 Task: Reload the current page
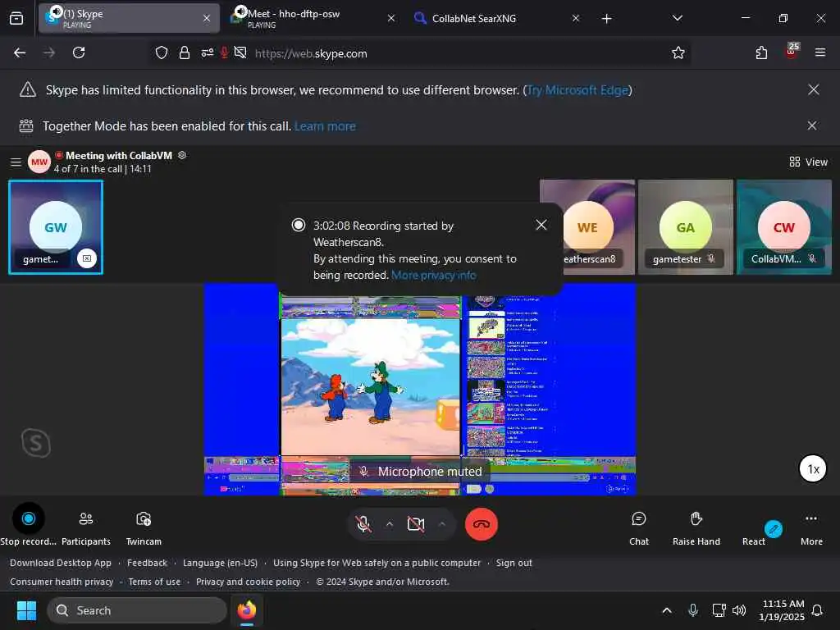tap(79, 52)
